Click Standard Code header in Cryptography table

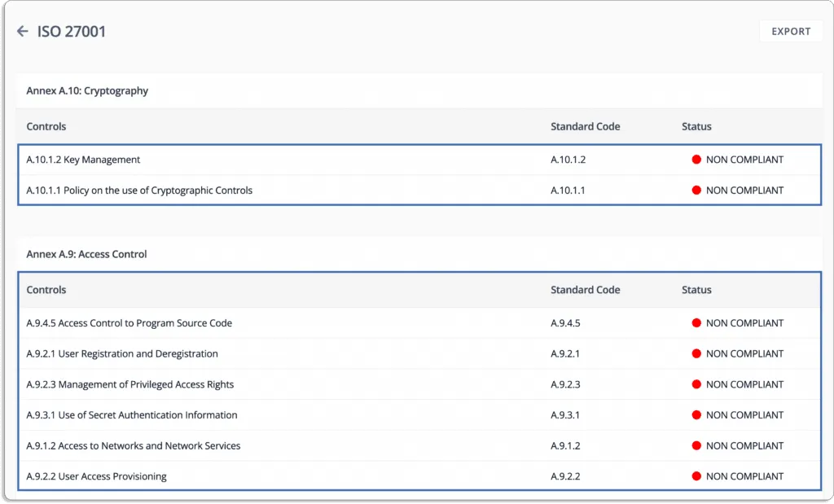click(585, 126)
